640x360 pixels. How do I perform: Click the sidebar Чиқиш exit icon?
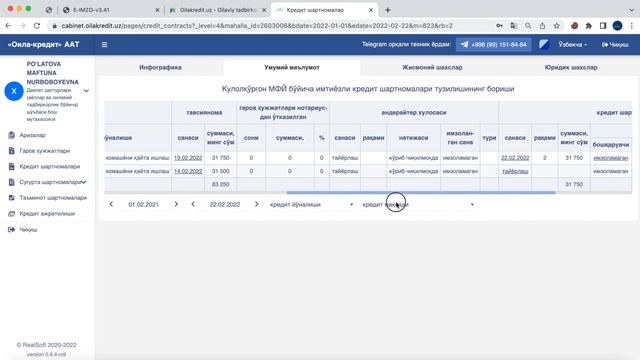tap(11, 229)
